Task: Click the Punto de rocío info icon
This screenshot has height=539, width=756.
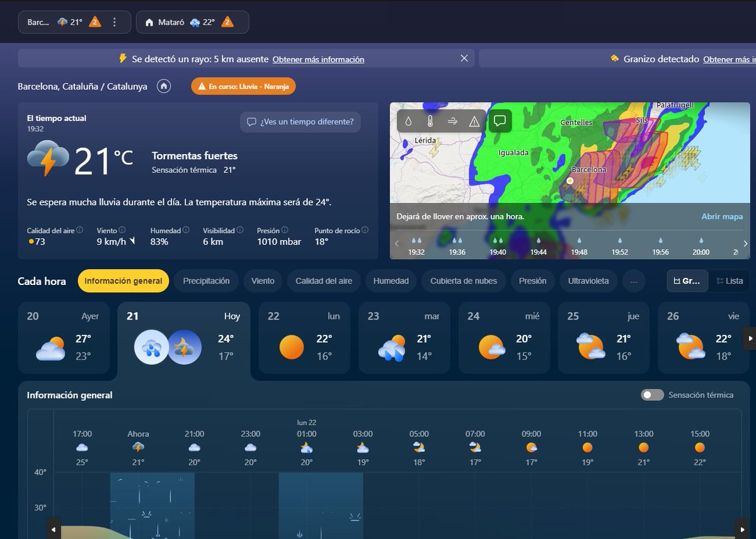Action: (365, 231)
